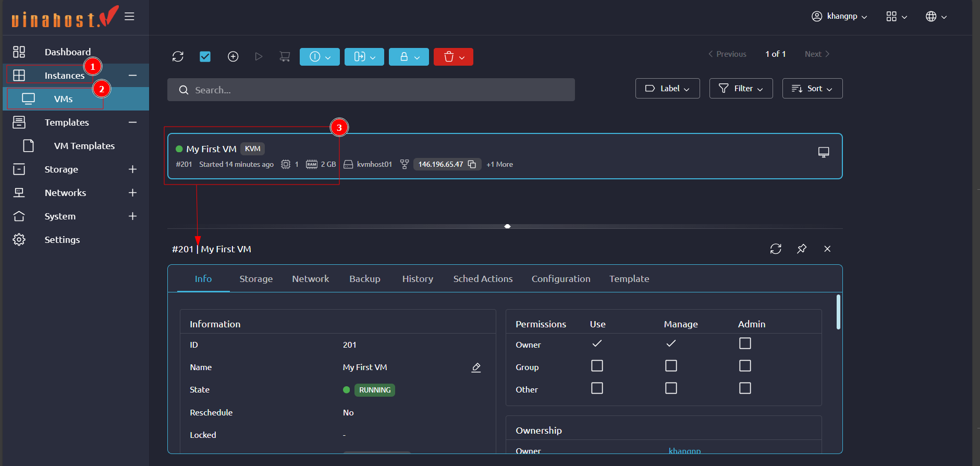Click the create new VM plus icon

pyautogui.click(x=233, y=56)
